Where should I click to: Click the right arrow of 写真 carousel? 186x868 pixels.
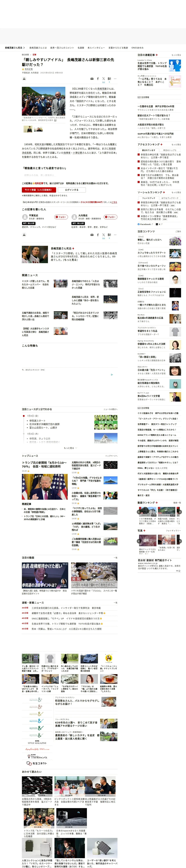(180, 541)
